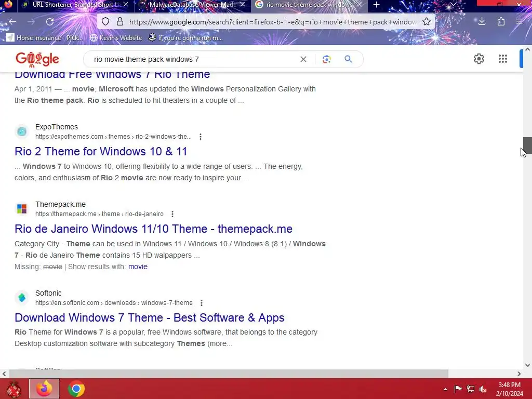Focus the Google search query field
The image size is (532, 399).
click(193, 59)
